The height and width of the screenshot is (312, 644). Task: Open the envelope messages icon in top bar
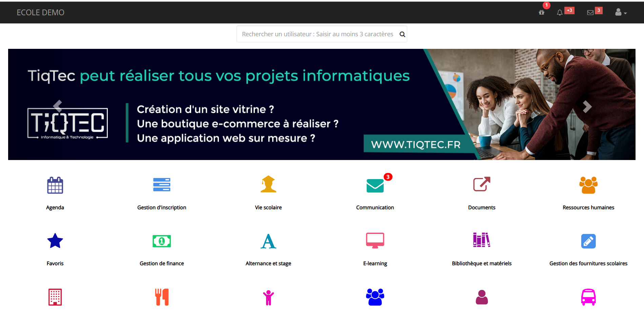click(590, 13)
